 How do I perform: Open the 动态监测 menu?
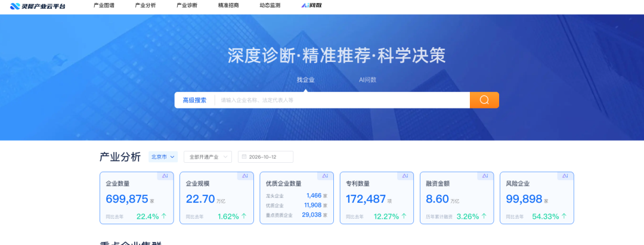tap(270, 6)
